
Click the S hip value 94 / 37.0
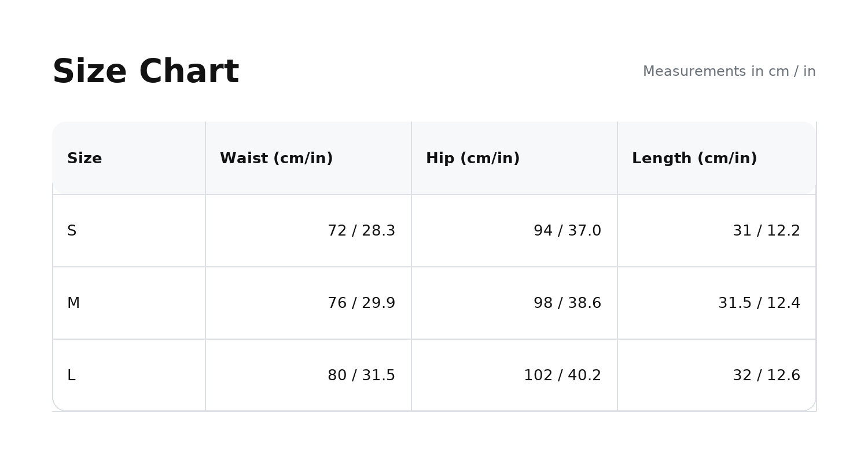click(x=567, y=231)
